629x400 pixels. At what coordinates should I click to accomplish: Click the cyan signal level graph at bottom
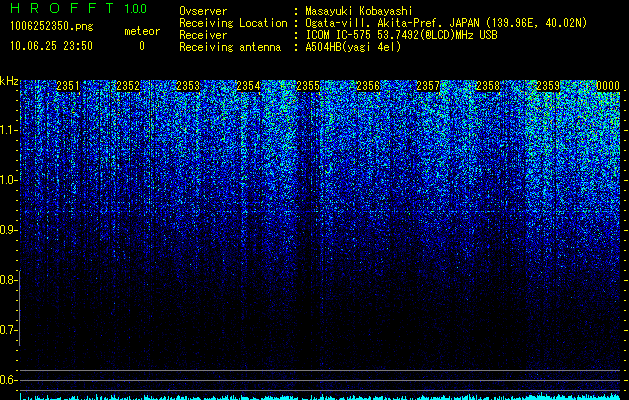(320, 396)
